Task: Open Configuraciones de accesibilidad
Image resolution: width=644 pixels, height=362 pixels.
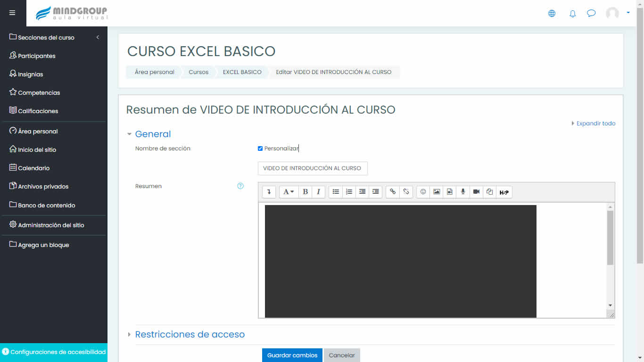Action: (x=54, y=352)
